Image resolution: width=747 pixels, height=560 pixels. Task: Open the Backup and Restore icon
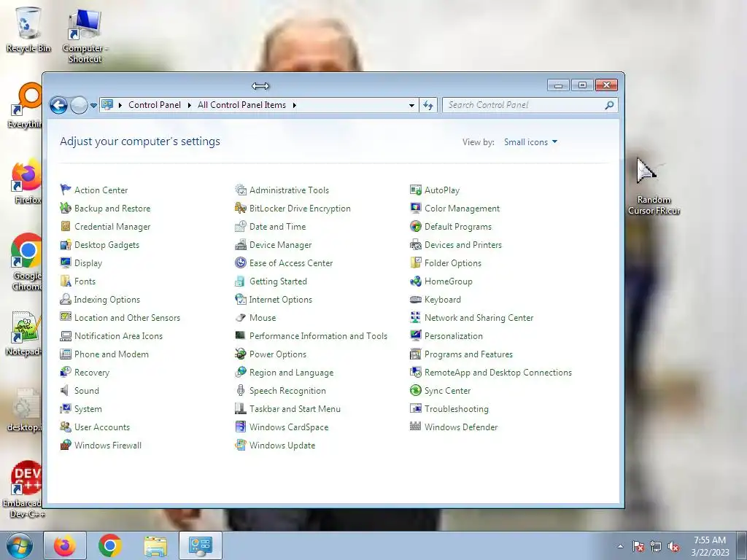(x=66, y=208)
